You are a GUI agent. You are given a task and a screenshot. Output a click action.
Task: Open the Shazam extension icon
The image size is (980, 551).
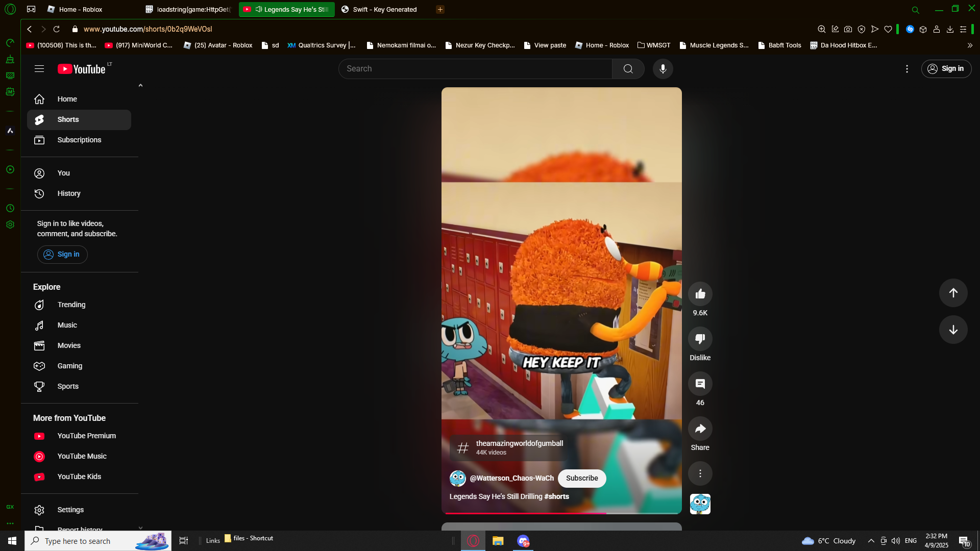[x=910, y=29]
